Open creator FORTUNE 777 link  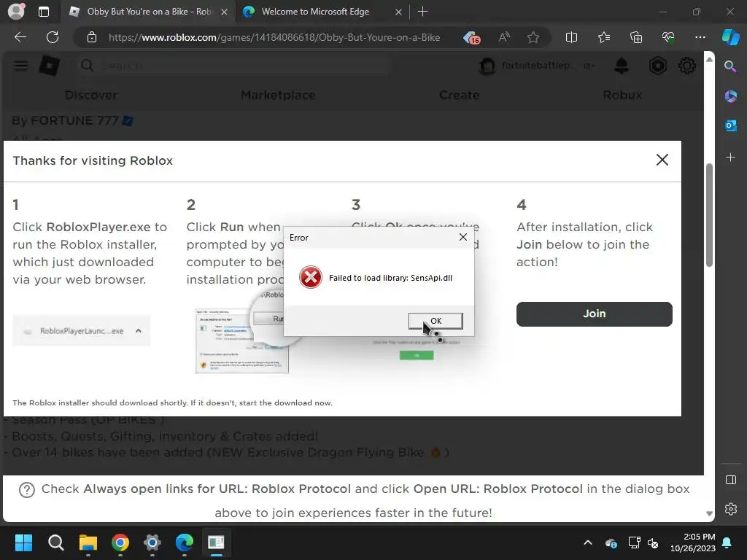[x=74, y=120]
